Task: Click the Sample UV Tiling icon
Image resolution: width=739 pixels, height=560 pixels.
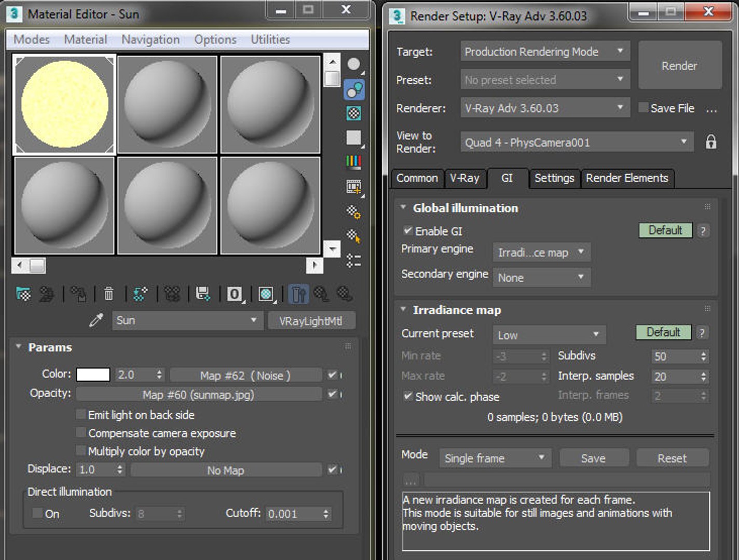Action: click(x=354, y=138)
